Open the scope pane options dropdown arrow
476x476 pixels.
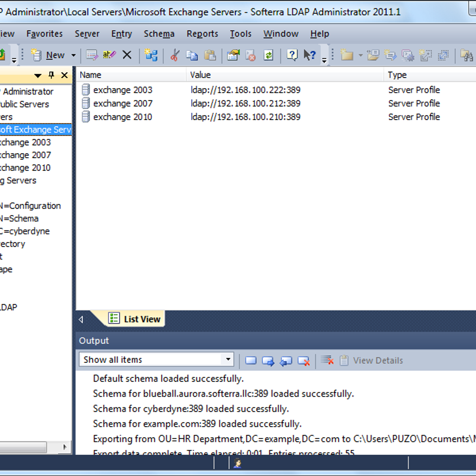pyautogui.click(x=38, y=75)
